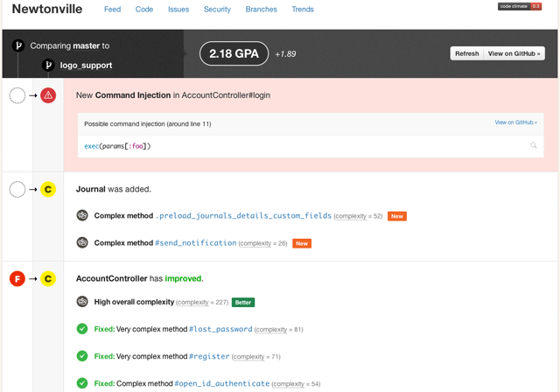Click the exec(params[:foo]) code line
Screen dimensions: 560x392
(x=117, y=146)
